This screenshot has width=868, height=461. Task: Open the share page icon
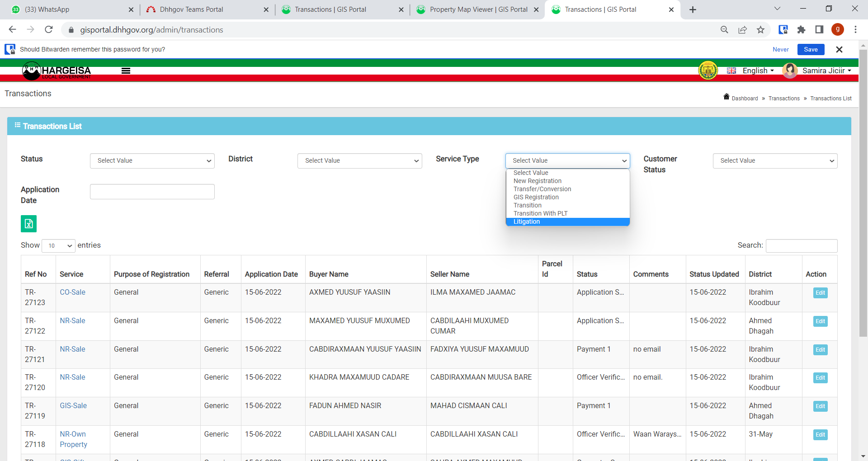[742, 29]
